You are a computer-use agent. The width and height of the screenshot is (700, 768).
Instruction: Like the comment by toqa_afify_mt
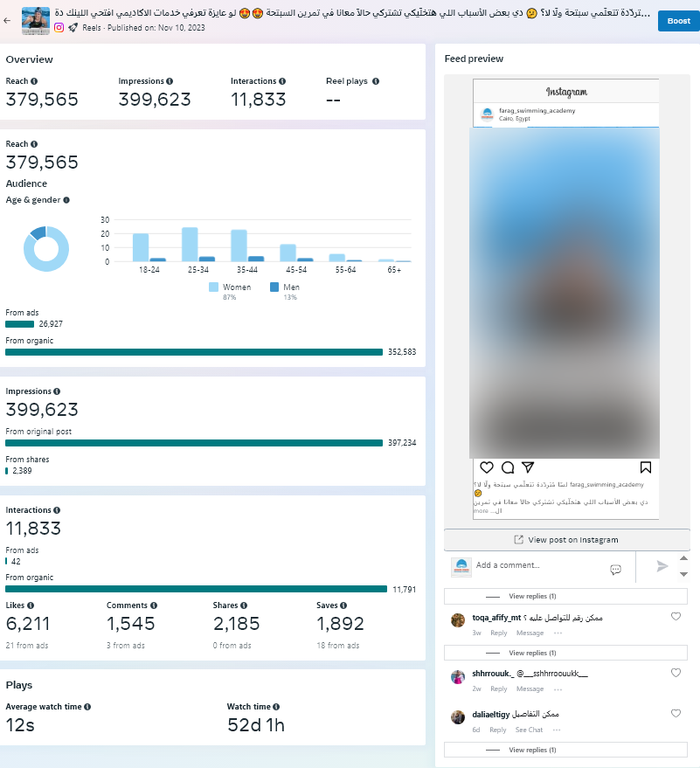(x=676, y=617)
